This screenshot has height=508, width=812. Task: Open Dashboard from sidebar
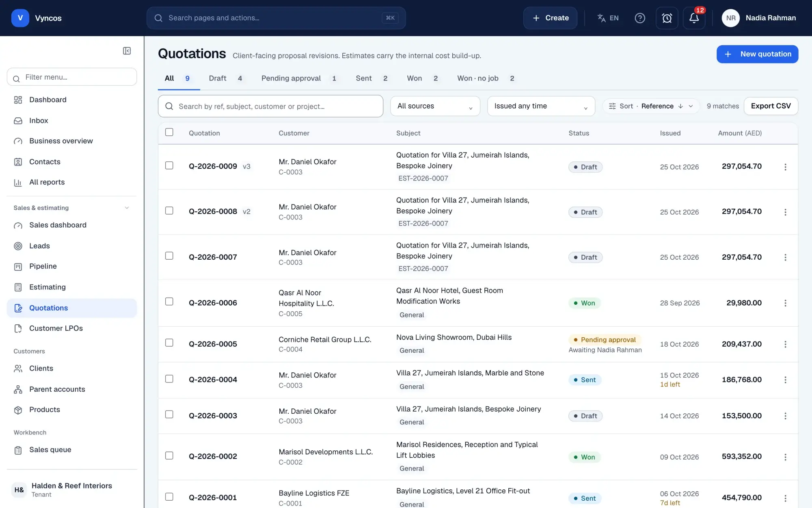pyautogui.click(x=72, y=100)
